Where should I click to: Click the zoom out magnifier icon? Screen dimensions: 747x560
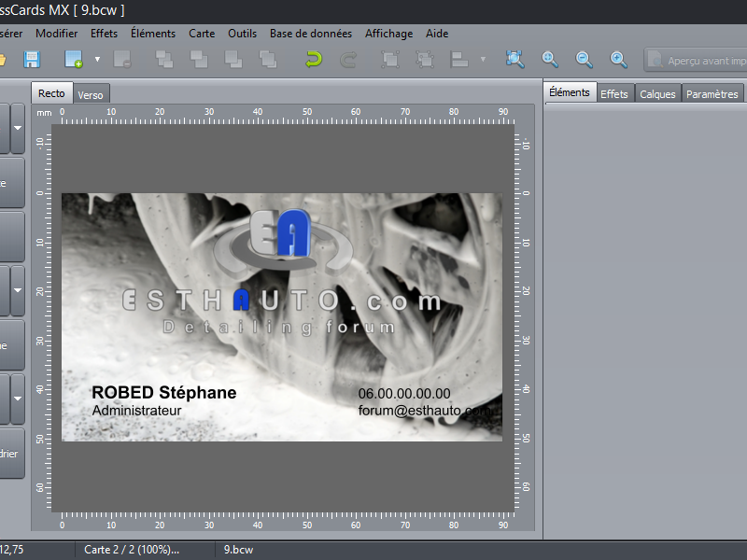tap(585, 60)
